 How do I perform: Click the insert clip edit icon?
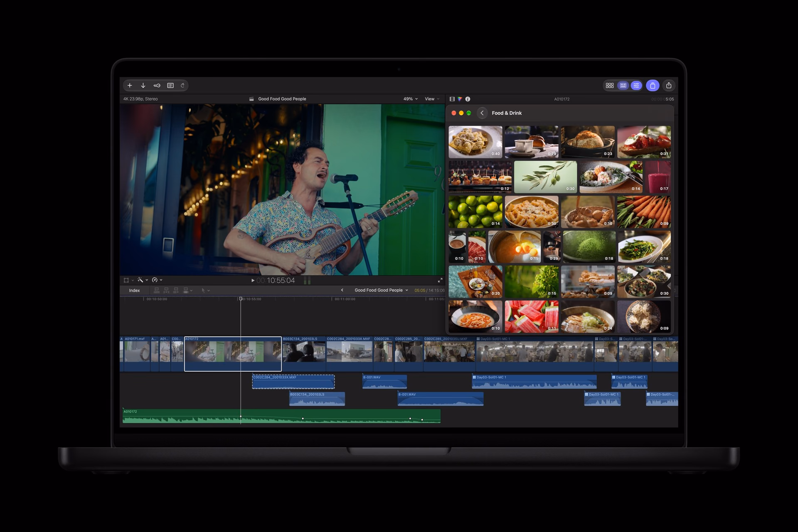166,290
